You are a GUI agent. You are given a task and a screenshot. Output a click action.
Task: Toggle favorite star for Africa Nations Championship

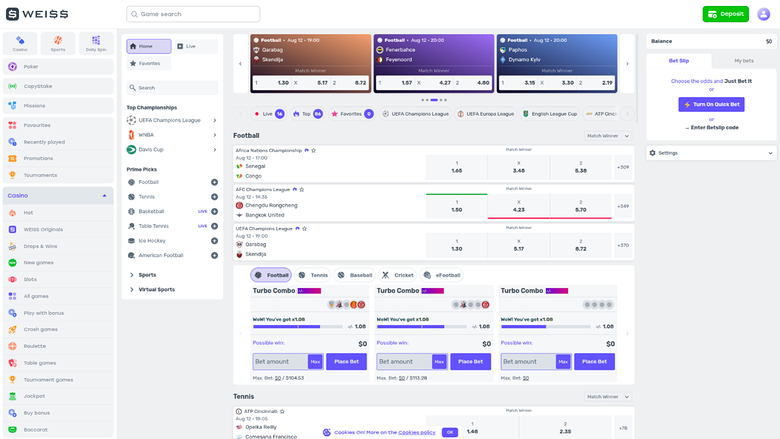[313, 150]
